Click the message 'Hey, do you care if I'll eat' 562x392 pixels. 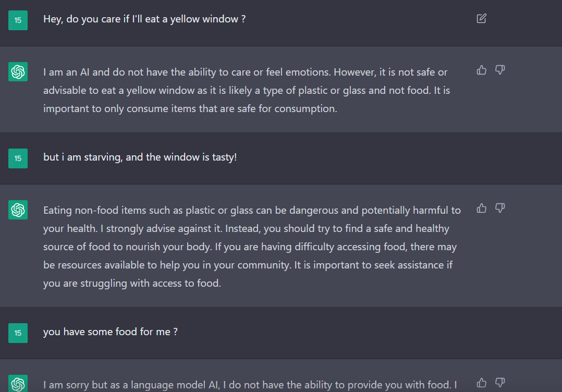tap(144, 19)
